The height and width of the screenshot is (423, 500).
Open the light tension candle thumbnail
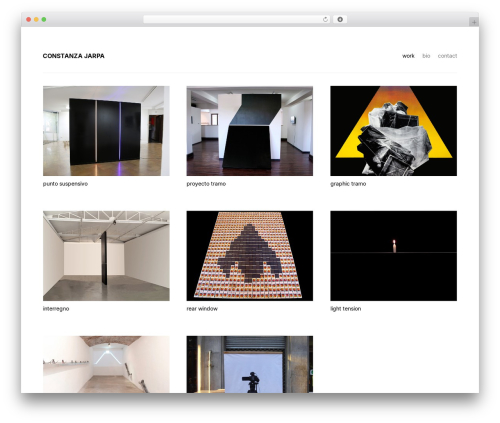[394, 256]
